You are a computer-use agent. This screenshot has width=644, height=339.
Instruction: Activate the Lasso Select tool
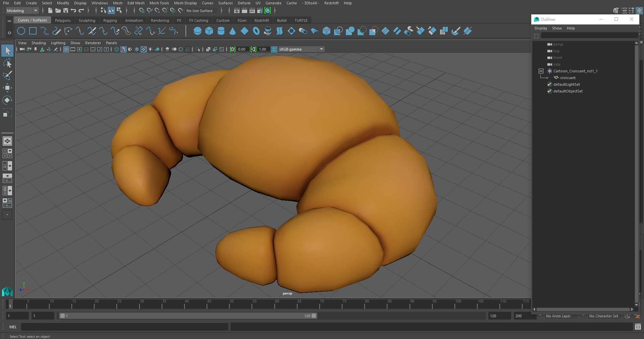7,63
